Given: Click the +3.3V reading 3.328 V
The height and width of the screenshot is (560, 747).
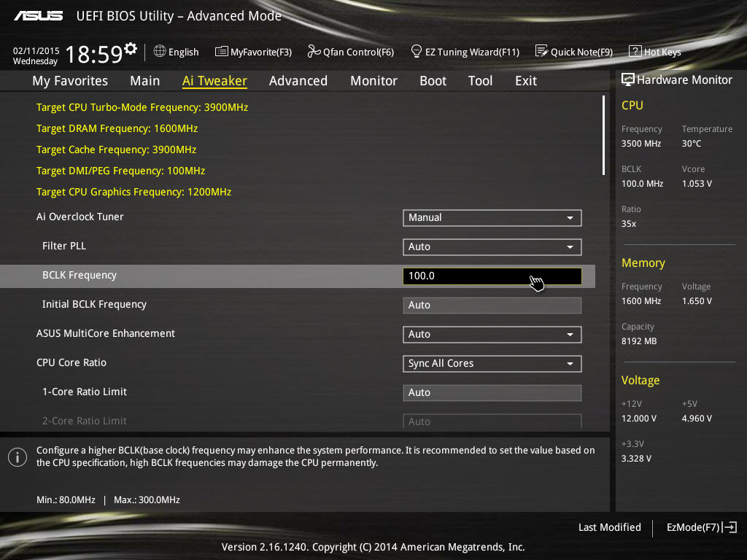Looking at the screenshot, I should (x=636, y=458).
